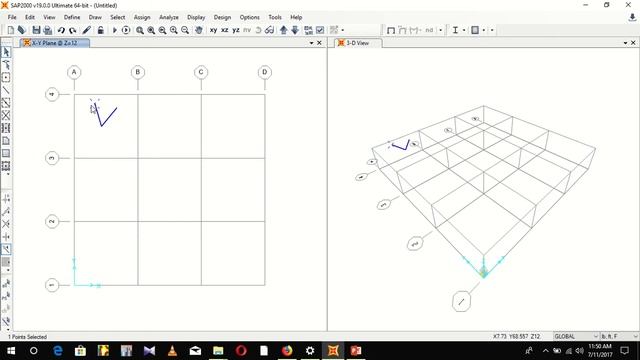Open Windows Start menu
The height and width of the screenshot is (360, 640).
(11, 351)
